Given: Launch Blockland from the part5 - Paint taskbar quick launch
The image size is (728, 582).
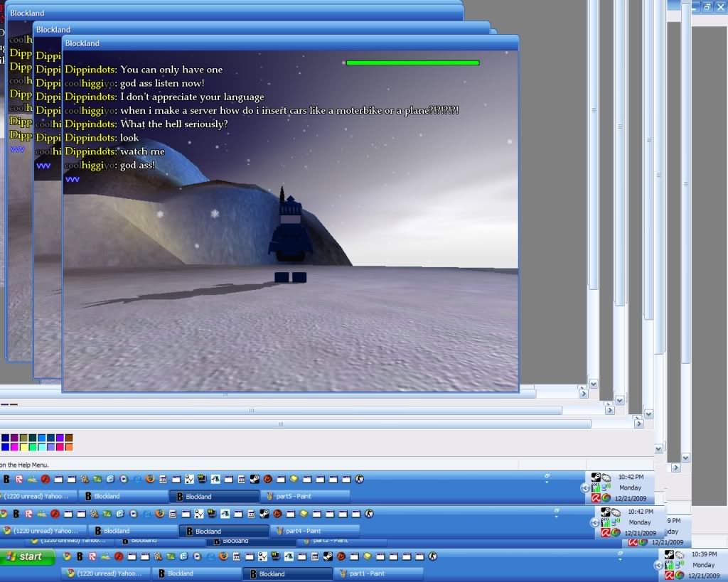Looking at the screenshot, I should pos(6,479).
